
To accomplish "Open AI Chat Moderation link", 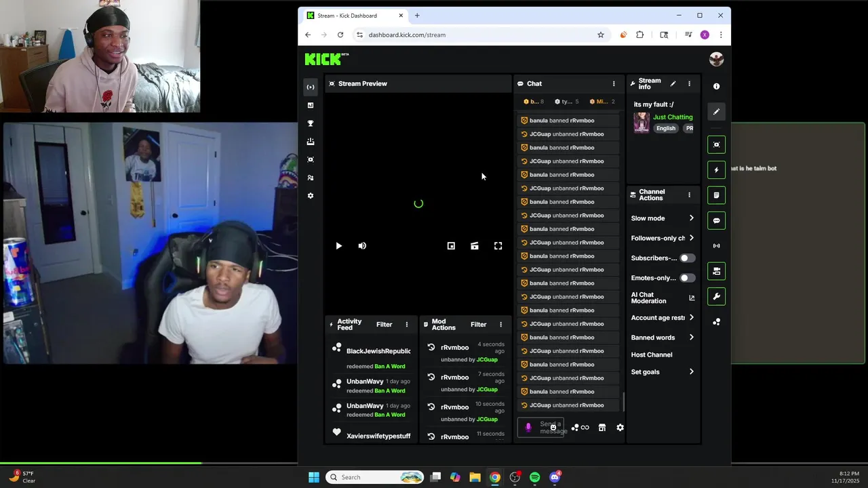I will click(x=663, y=298).
